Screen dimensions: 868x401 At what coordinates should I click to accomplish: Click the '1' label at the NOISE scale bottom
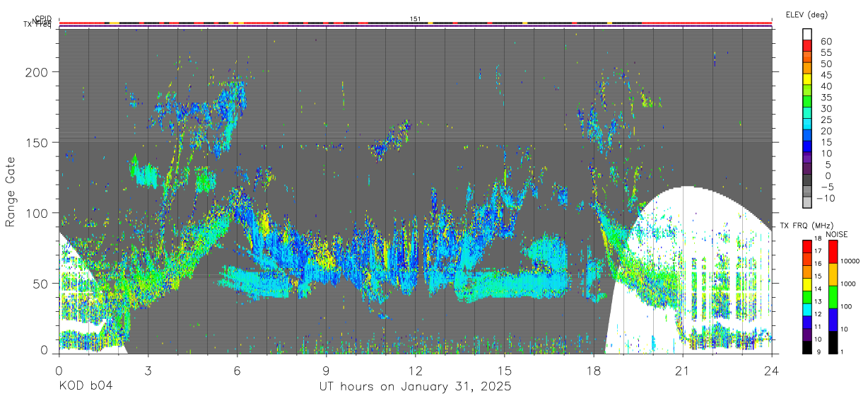pos(843,351)
